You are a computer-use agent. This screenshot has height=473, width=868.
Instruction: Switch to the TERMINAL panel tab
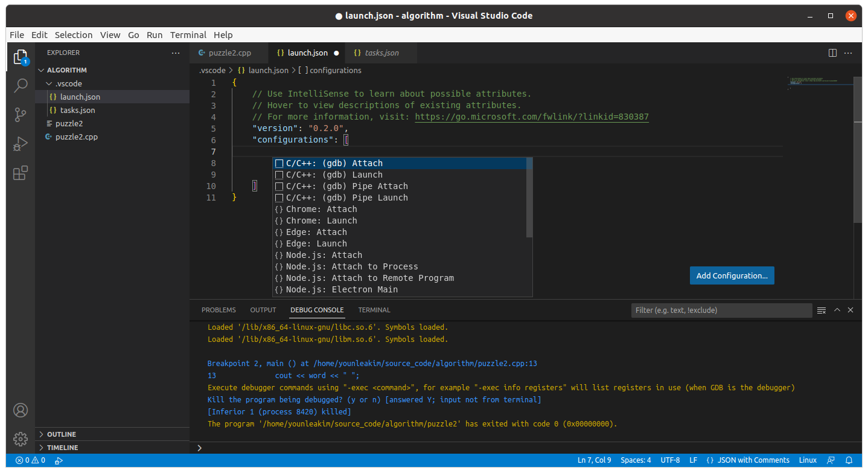click(x=374, y=310)
